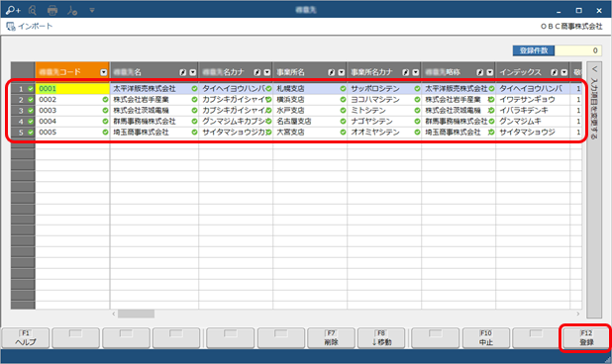Click green check in the 札幌支店 cell
Screen dimensions: 612x364
coord(343,89)
